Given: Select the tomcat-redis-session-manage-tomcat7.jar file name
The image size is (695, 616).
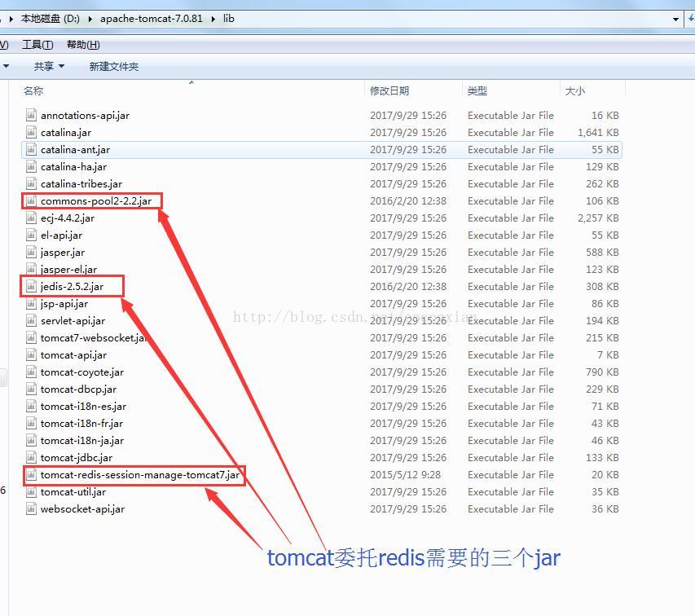Looking at the screenshot, I should click(x=140, y=475).
